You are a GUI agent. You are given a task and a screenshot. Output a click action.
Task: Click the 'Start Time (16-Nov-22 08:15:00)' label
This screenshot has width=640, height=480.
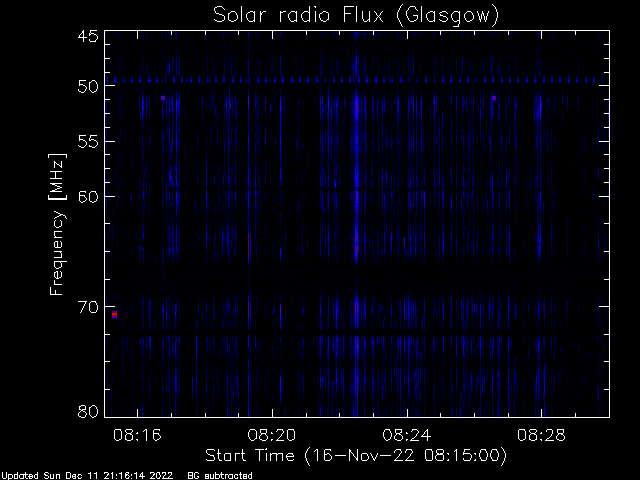pos(356,456)
